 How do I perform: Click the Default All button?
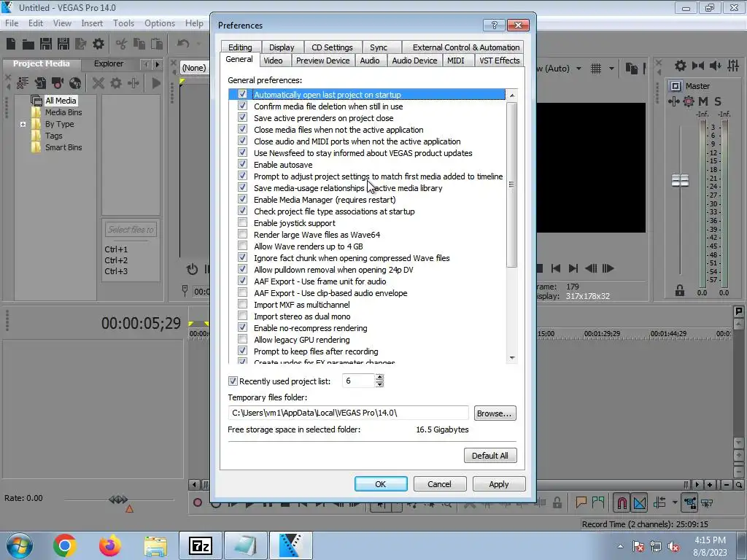tap(490, 456)
